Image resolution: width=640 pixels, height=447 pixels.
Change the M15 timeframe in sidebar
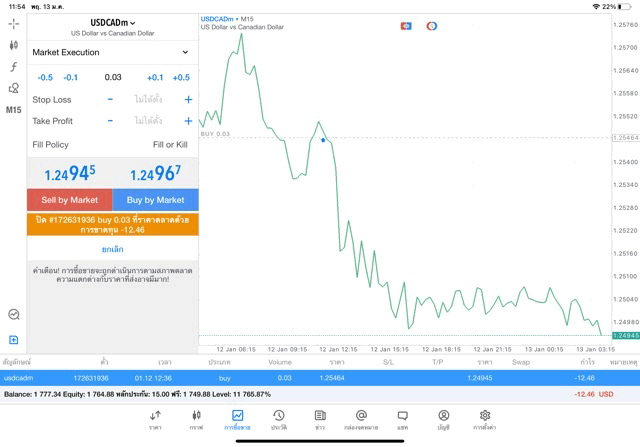pos(13,110)
